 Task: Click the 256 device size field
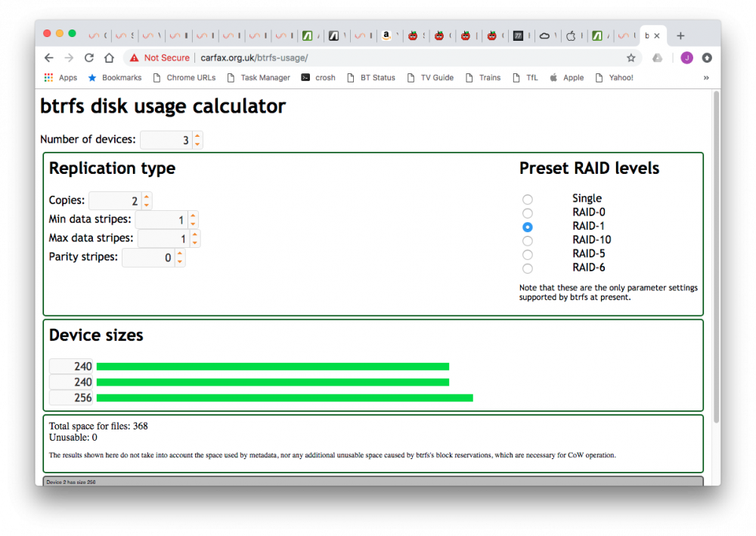71,398
